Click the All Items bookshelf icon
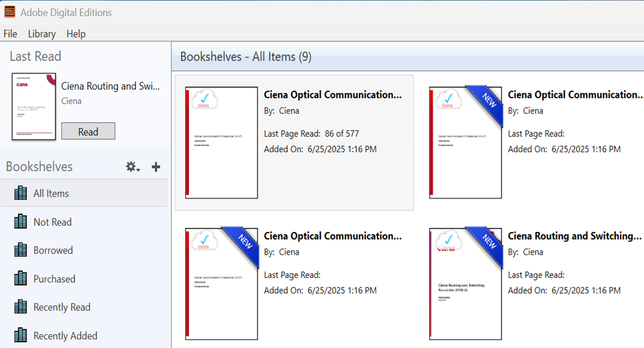This screenshot has height=348, width=644. click(21, 193)
